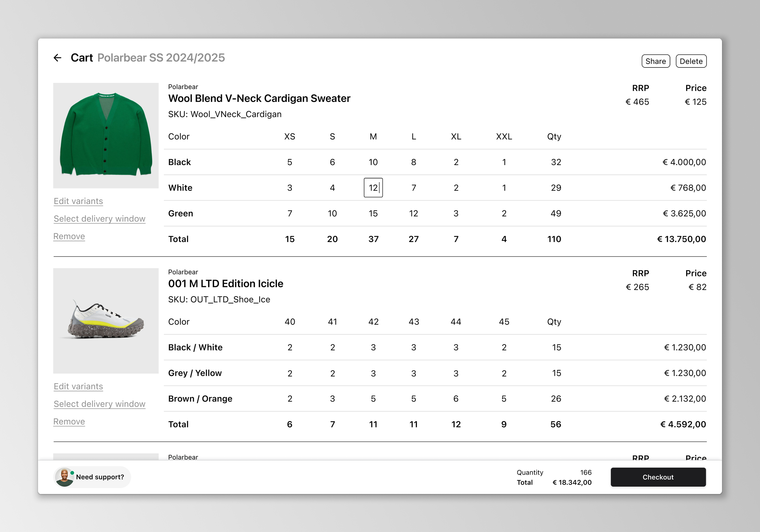
Task: Remove the Wool Blend Cardigan from cart
Action: tap(69, 237)
